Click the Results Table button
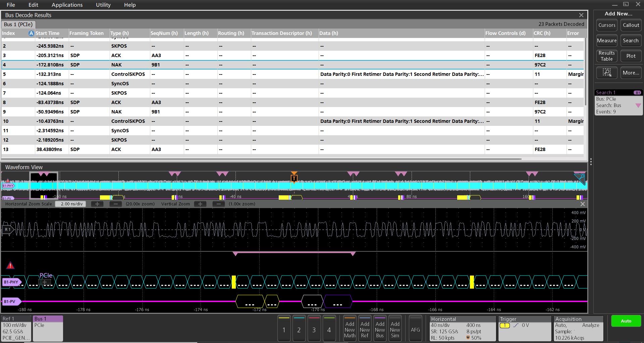 coord(607,56)
